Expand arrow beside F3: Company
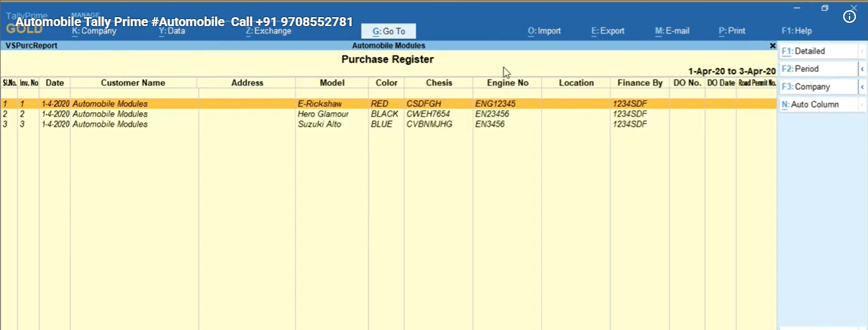Viewport: 868px width, 330px height. pyautogui.click(x=863, y=86)
